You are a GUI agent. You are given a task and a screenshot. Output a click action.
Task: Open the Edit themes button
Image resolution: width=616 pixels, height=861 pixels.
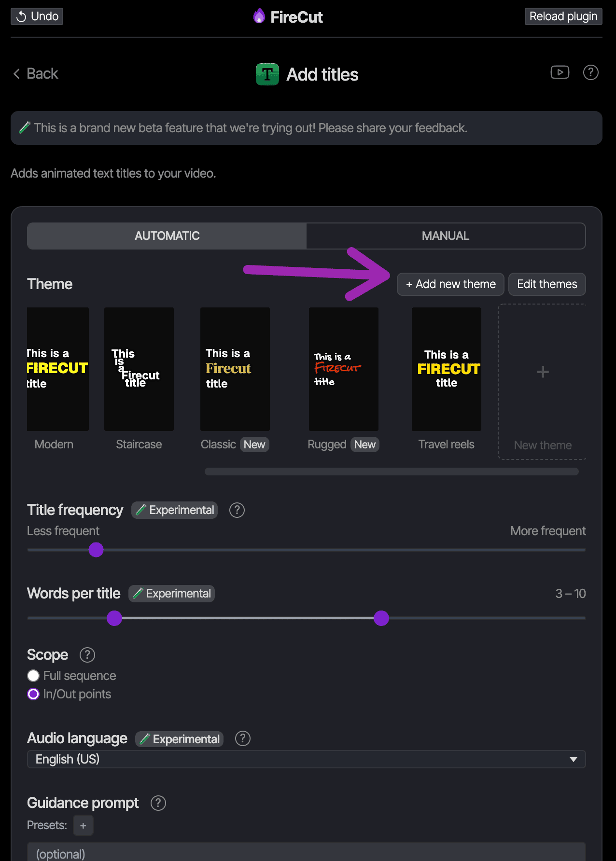pos(547,284)
